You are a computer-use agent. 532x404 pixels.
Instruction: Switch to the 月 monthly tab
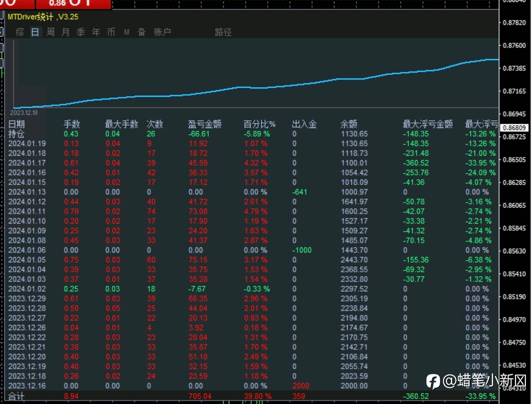[66, 32]
